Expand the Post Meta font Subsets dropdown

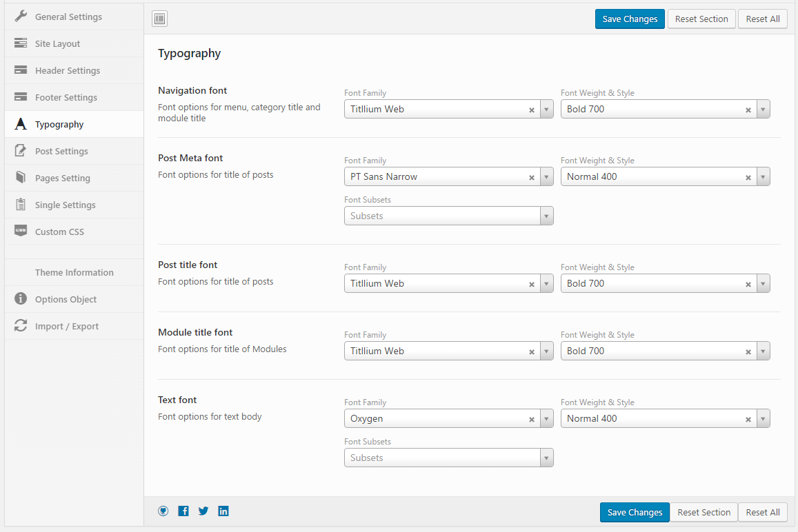tap(546, 216)
